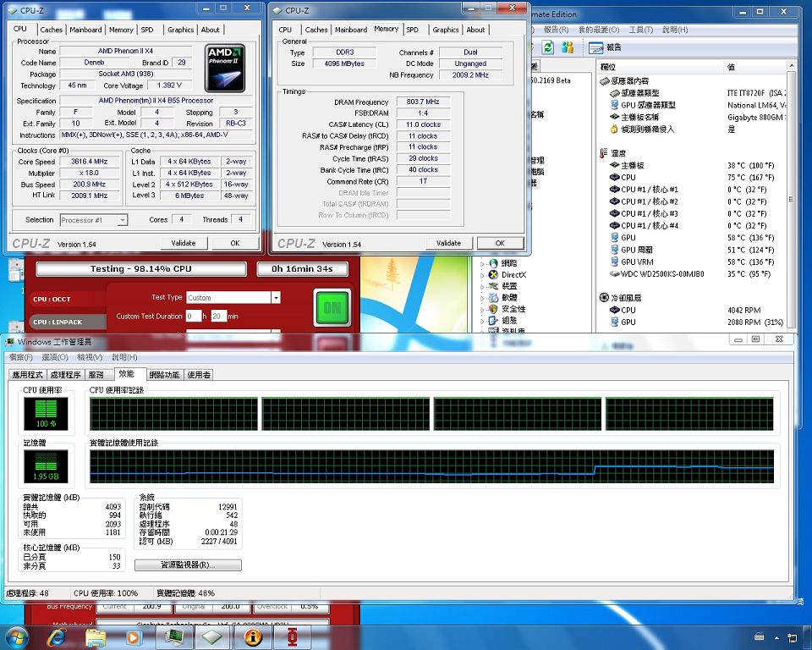
Task: Open 檢視(V) menu in Task Manager
Action: [90, 357]
